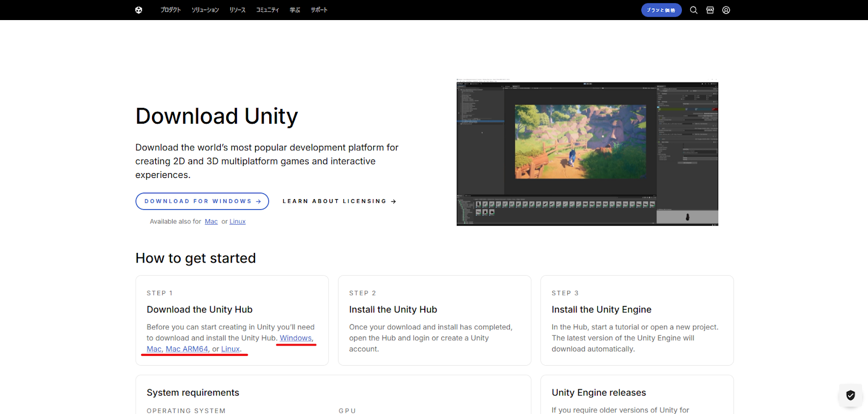Expand the コミュニティ navigation menu
The image size is (868, 414).
tap(267, 10)
